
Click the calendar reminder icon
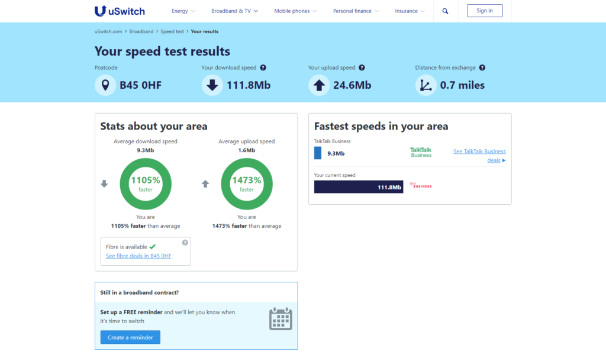click(x=281, y=319)
